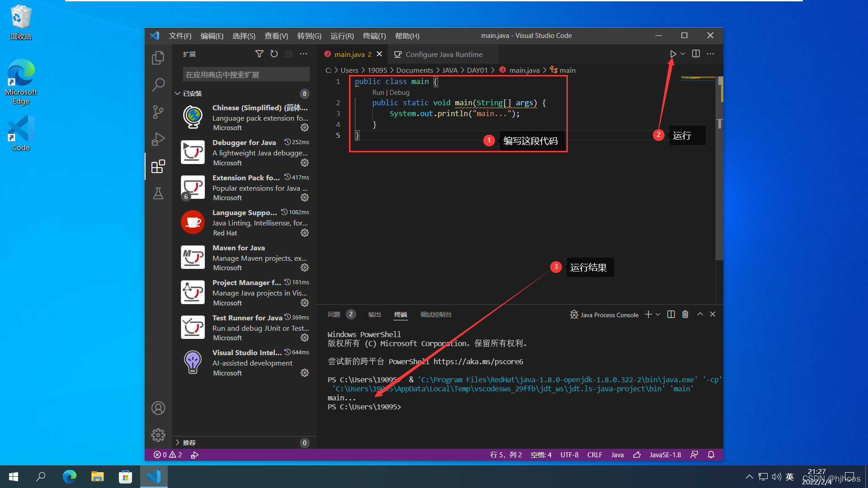Open the Terminal (终端) menu
The width and height of the screenshot is (868, 488).
tap(374, 36)
